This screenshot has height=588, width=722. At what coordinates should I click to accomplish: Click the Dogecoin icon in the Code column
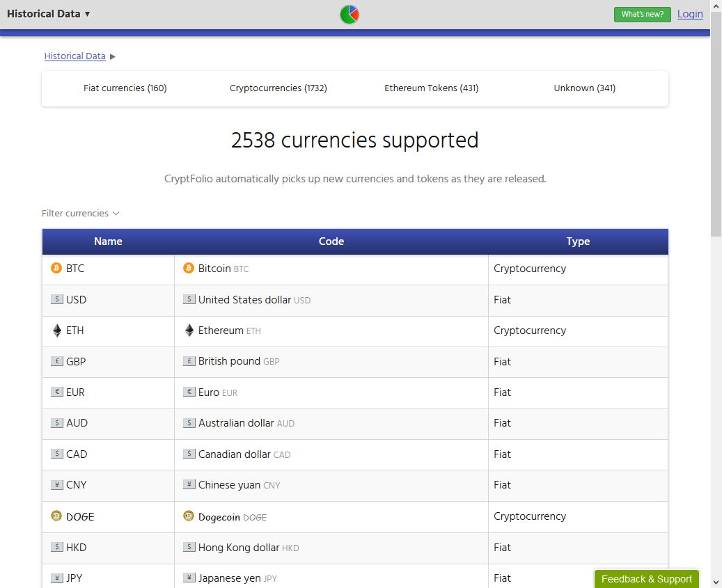pyautogui.click(x=189, y=516)
